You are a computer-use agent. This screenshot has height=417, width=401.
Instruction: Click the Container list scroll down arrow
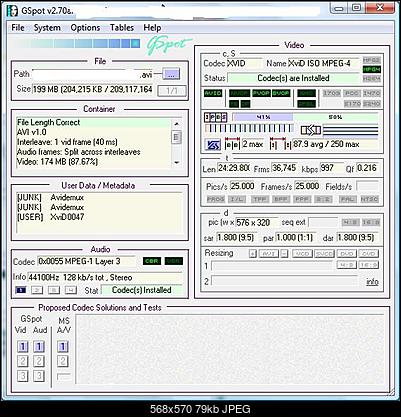[x=177, y=163]
